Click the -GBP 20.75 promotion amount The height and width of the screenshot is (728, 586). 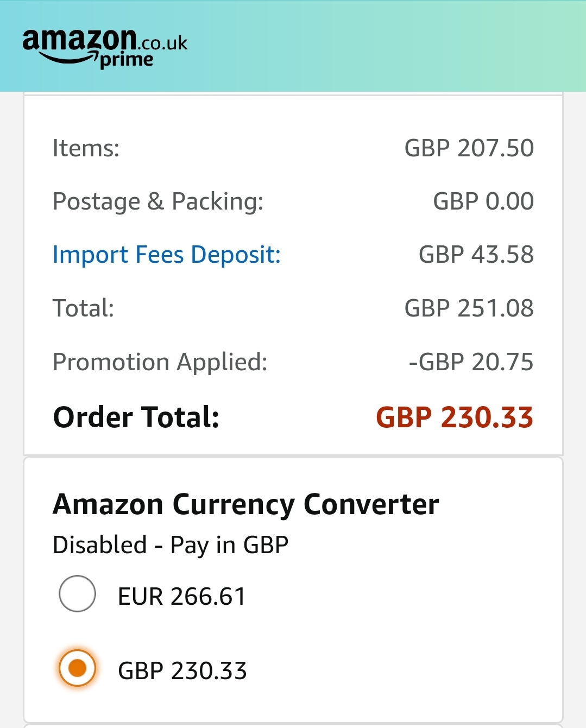click(x=471, y=362)
